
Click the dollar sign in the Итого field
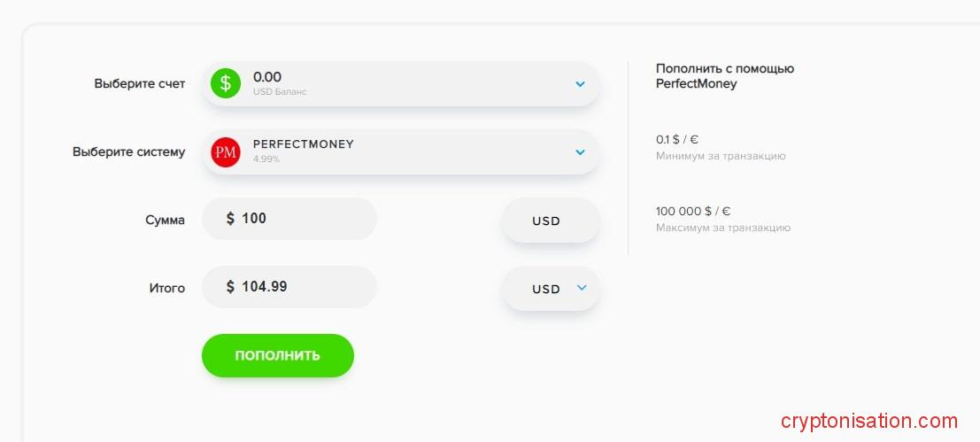tap(230, 287)
